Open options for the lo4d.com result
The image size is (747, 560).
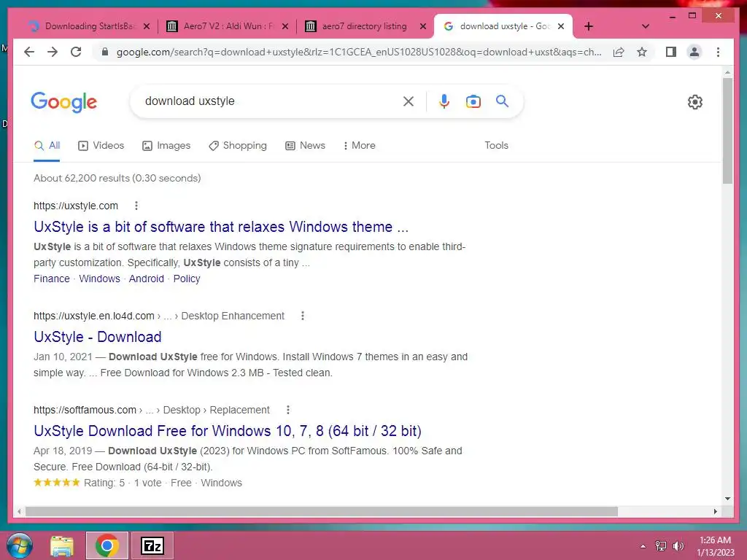[x=303, y=316]
